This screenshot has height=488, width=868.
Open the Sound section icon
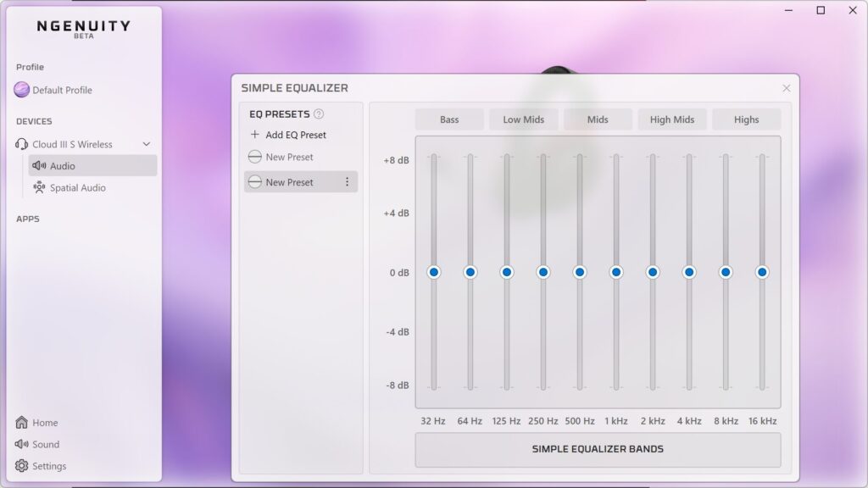pos(20,444)
